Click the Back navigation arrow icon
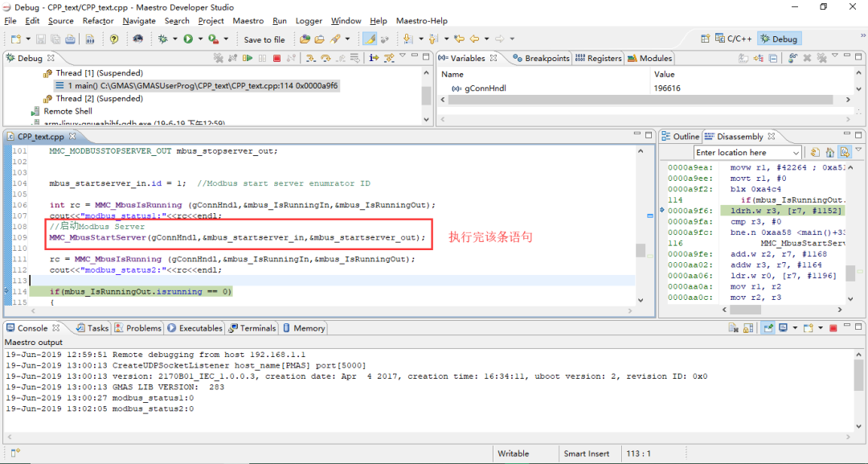The image size is (868, 464). (474, 39)
